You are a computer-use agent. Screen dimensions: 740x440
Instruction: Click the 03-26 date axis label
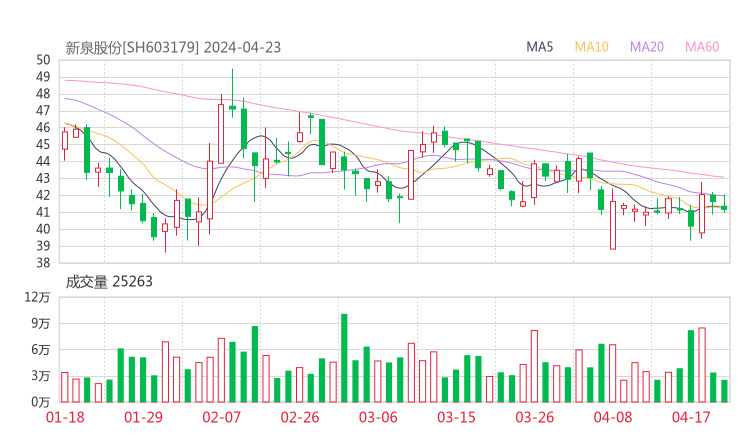pos(535,417)
